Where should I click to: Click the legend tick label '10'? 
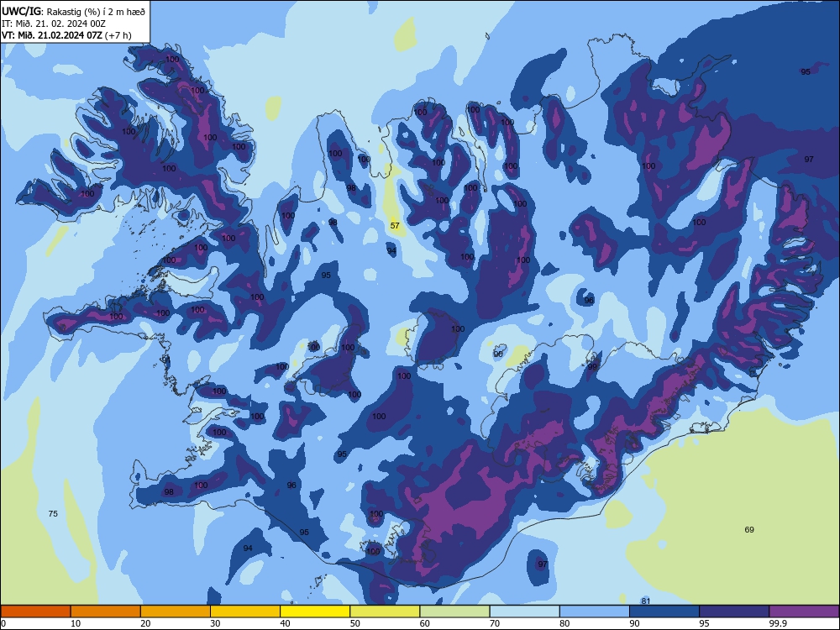76,623
